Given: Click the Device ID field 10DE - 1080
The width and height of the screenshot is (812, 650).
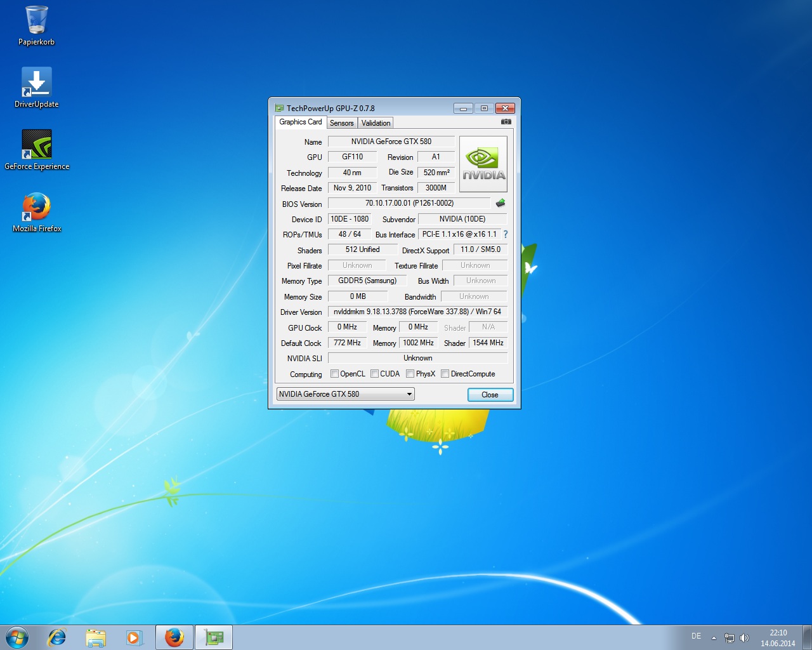Looking at the screenshot, I should (350, 219).
